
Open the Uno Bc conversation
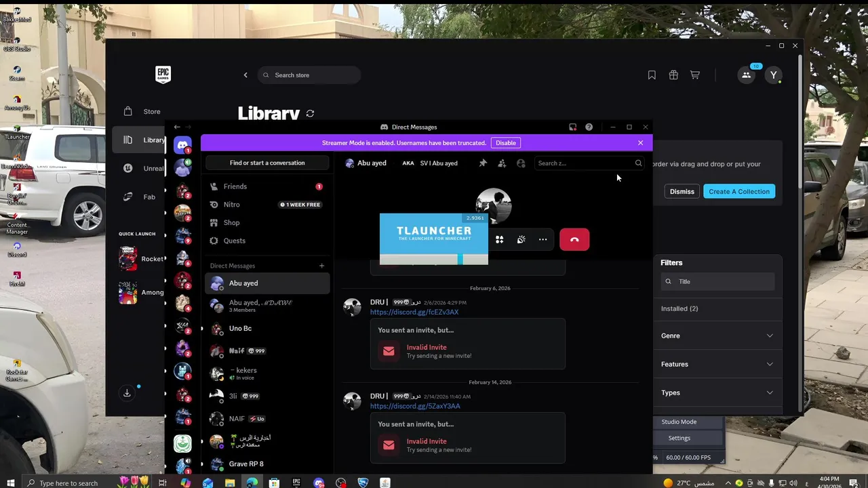[x=267, y=329]
